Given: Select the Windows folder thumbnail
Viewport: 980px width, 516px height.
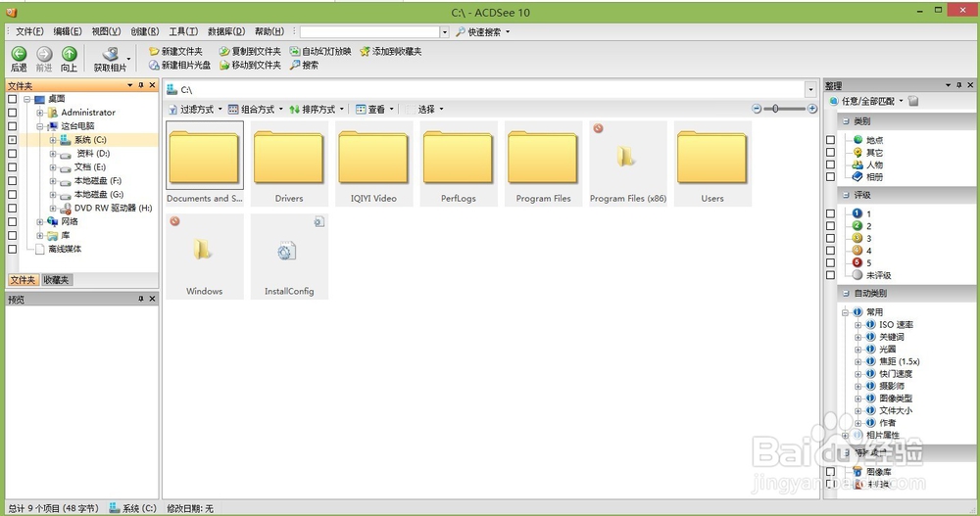Looking at the screenshot, I should [205, 257].
